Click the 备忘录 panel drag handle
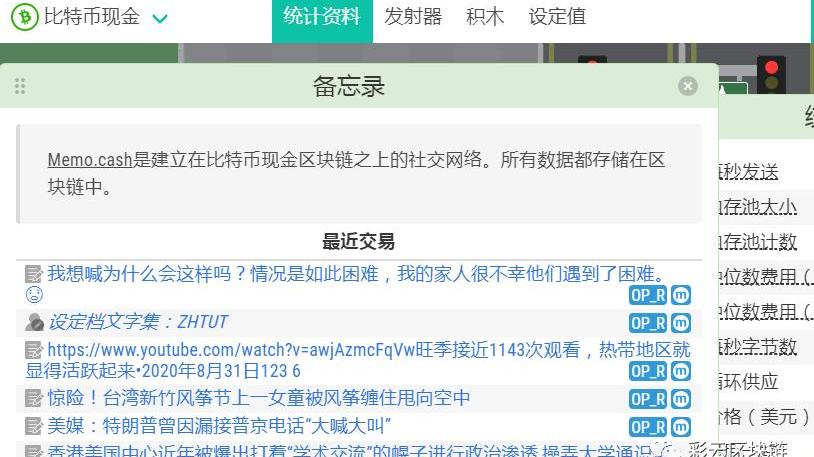The image size is (814, 457). coord(20,86)
